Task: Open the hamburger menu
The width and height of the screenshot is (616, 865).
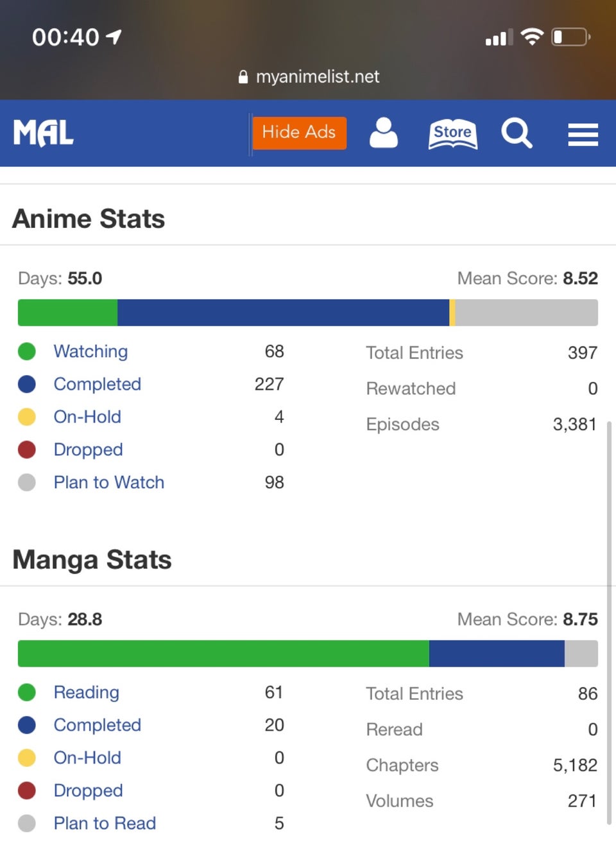Action: pos(583,134)
